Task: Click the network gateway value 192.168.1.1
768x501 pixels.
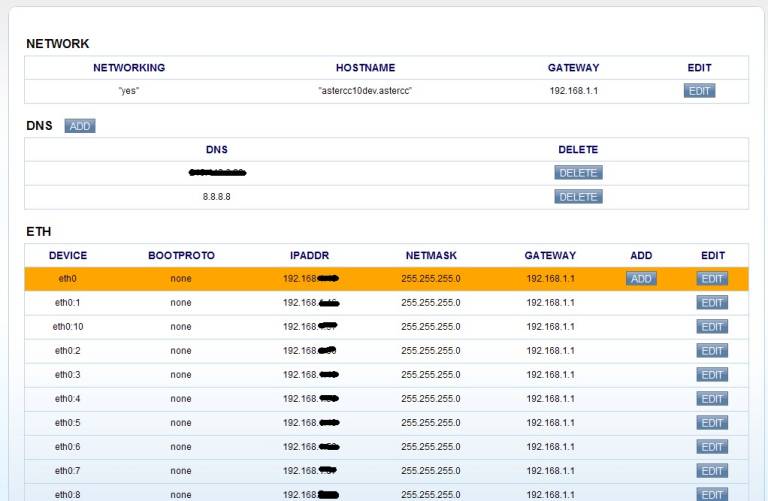Action: pyautogui.click(x=573, y=91)
